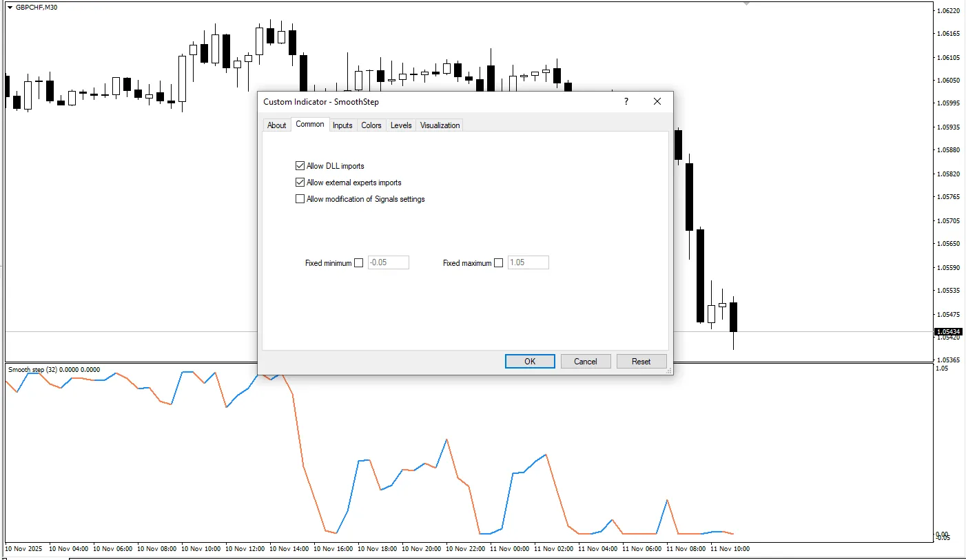Cancel the SmoothStep indicator dialog

click(586, 362)
